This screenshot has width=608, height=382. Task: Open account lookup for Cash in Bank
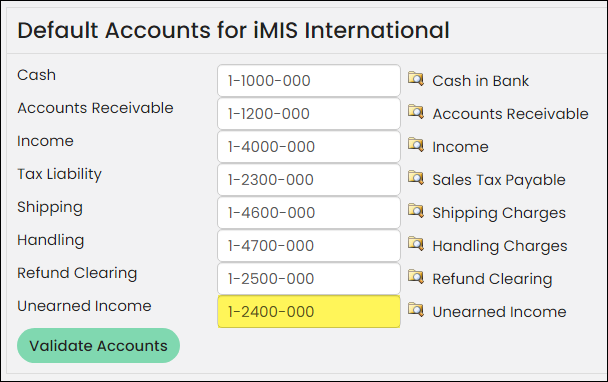coord(416,79)
